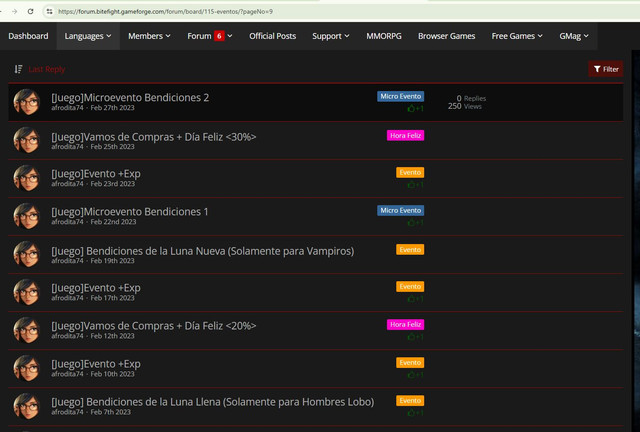
Task: Click the 0 Replies count
Action: [x=471, y=98]
